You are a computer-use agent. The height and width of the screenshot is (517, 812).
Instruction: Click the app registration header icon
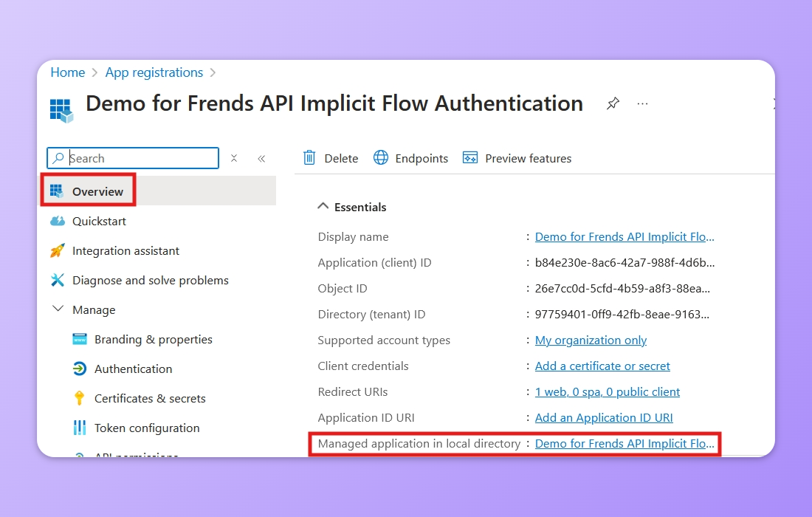click(x=61, y=110)
